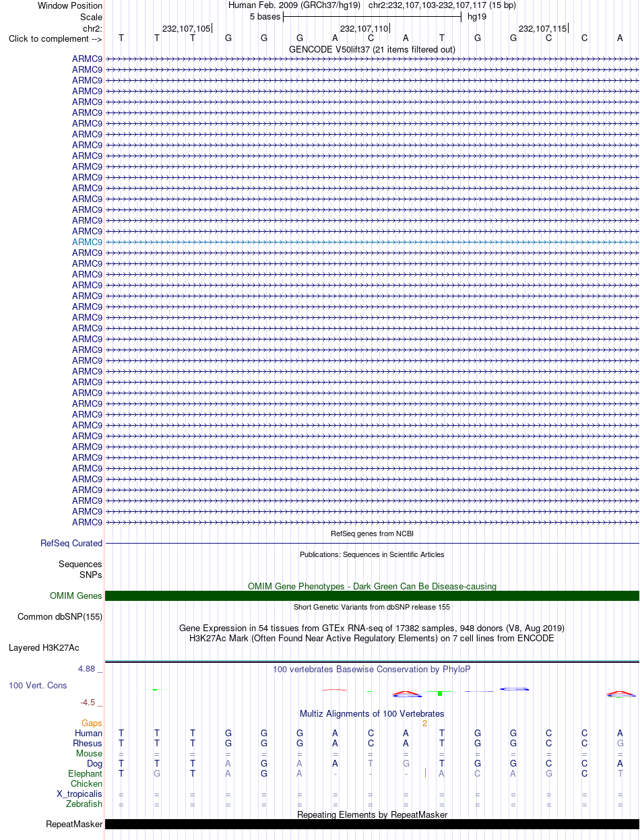Click the 100 Vert. Cons label
This screenshot has width=640, height=840.
(38, 685)
